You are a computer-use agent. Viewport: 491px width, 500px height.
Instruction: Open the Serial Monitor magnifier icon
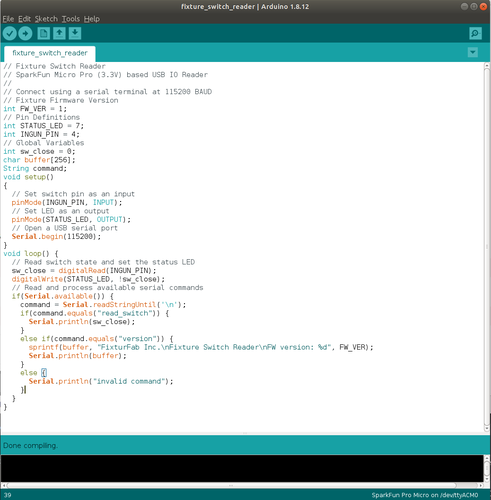click(475, 33)
